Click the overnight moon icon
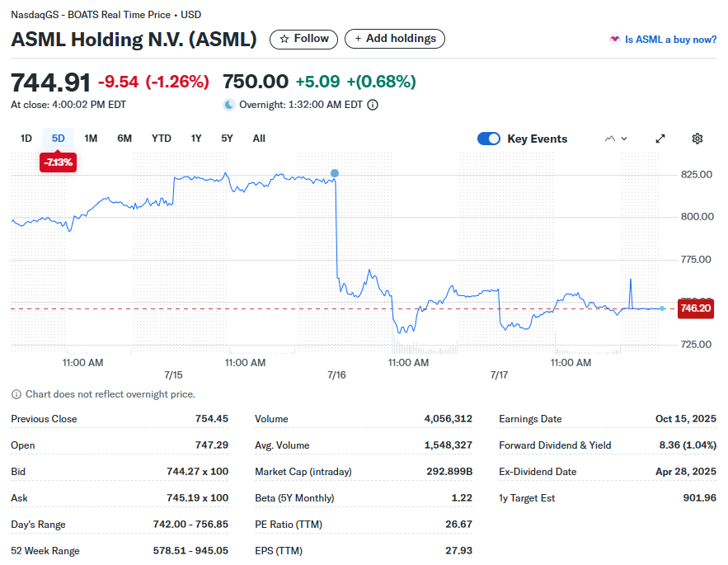 click(228, 105)
